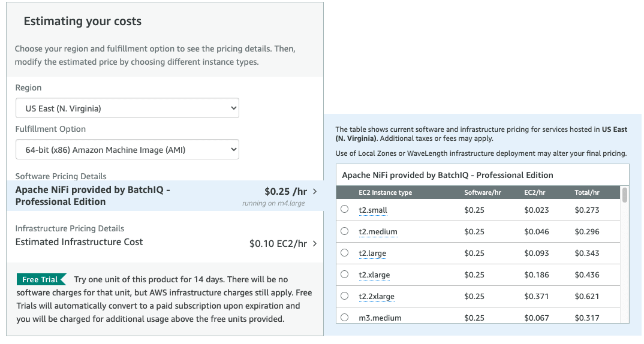Click the Free Trial badge

tap(41, 279)
